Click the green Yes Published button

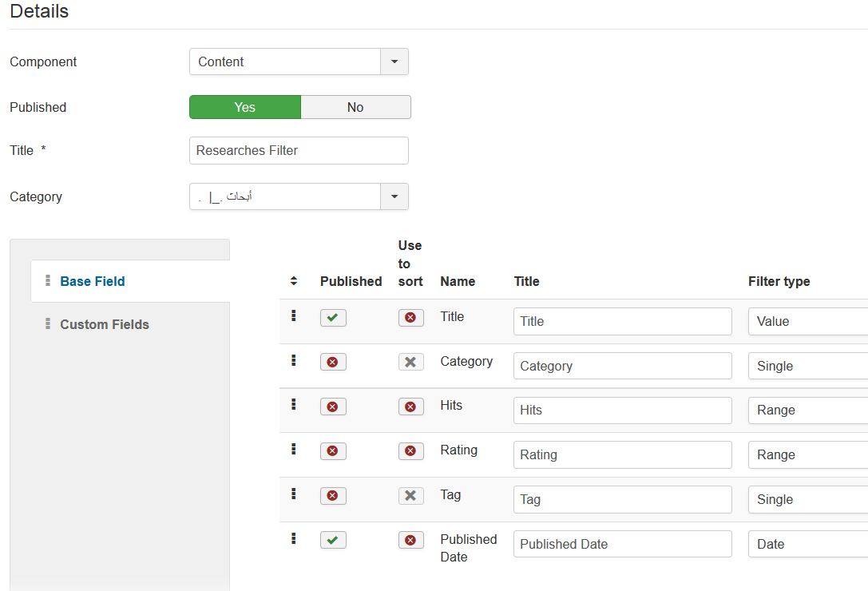click(245, 107)
